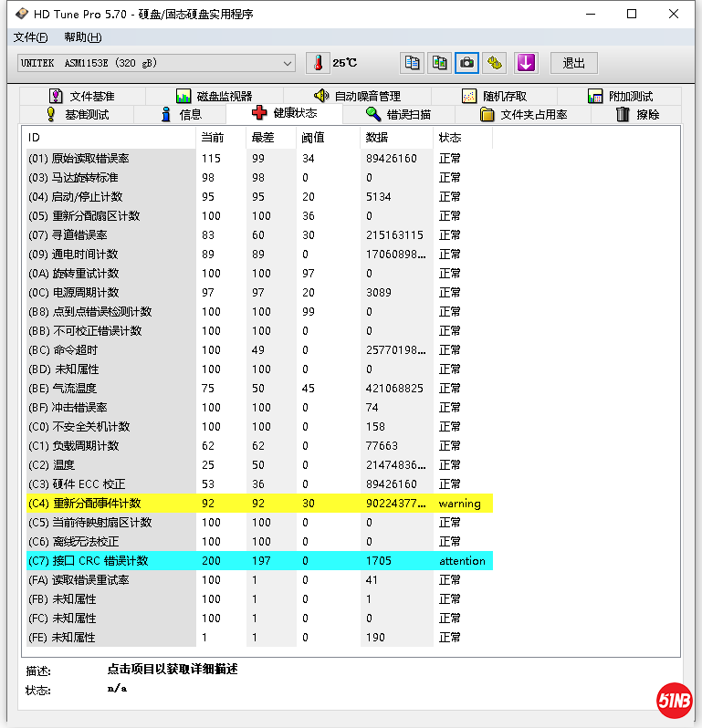Open the drive selection dropdown
Viewport: 702px width, 728px height.
pyautogui.click(x=156, y=63)
